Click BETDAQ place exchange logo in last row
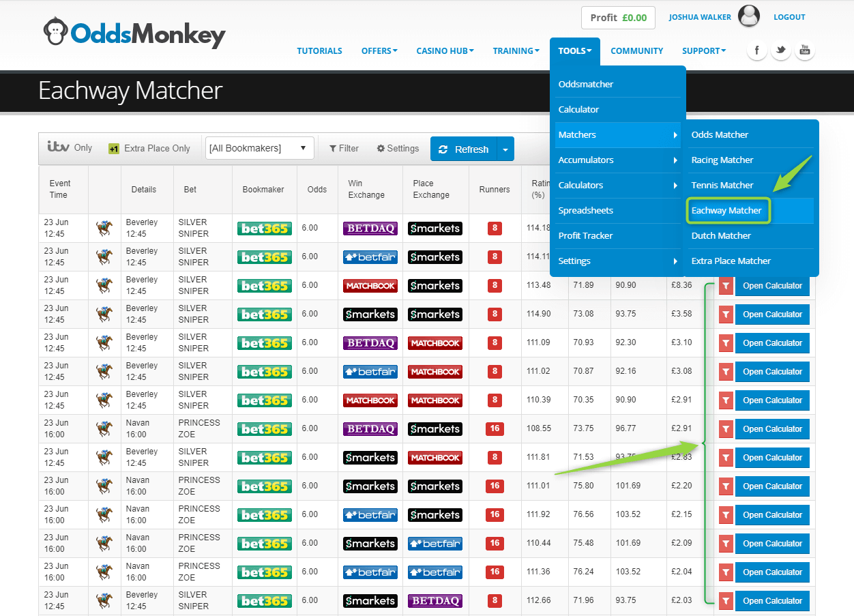 point(435,601)
